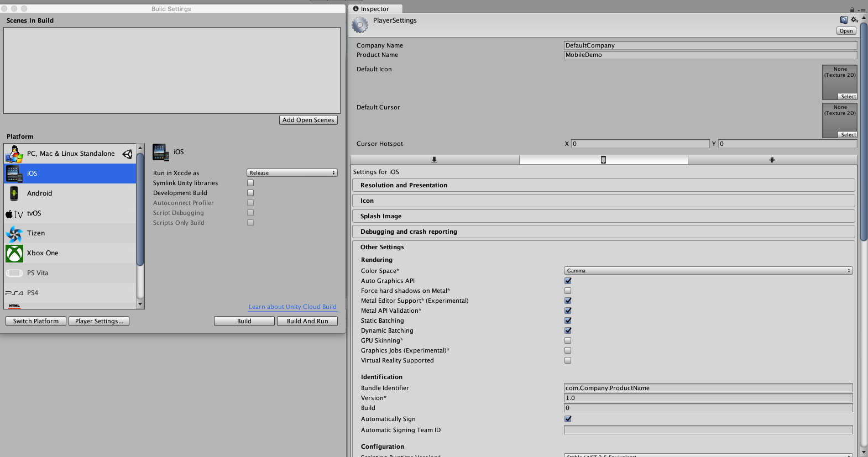Open Learn about Unity Cloud Build link
The image size is (868, 457).
292,307
